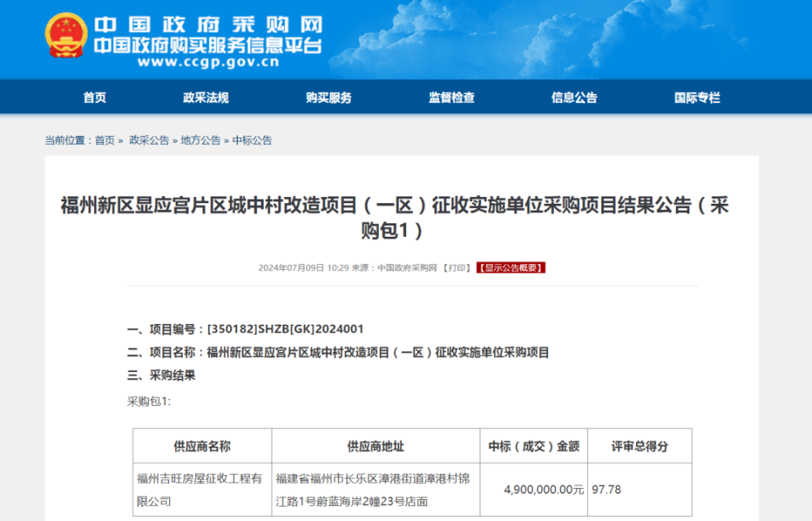Screen dimensions: 812x521
Task: Click the 中国政府采购网 header title
Action: (x=208, y=25)
